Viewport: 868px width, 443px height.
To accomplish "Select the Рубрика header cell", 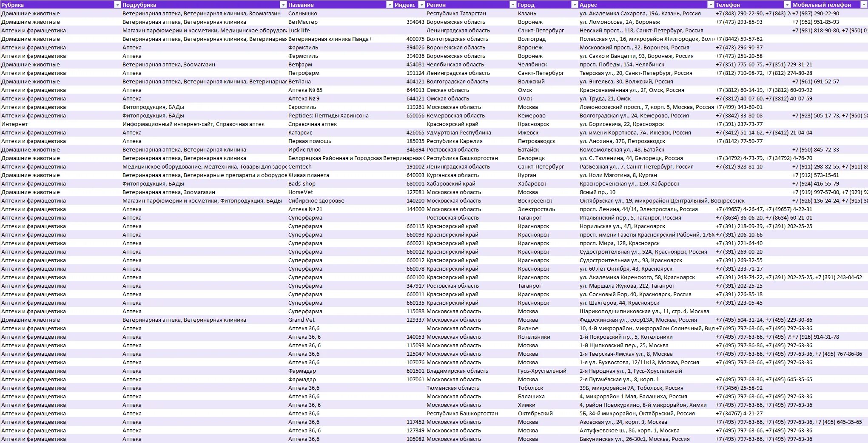I will pyautogui.click(x=60, y=5).
